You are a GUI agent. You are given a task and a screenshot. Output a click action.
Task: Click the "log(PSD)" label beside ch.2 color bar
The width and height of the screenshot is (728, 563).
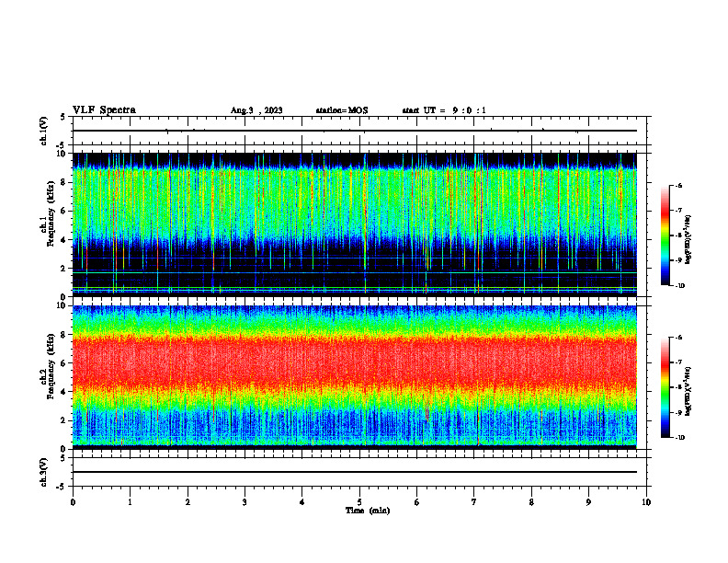688,391
